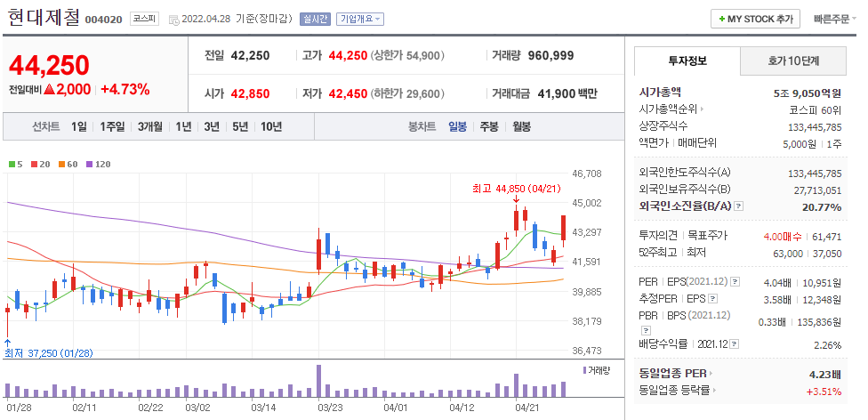Image resolution: width=868 pixels, height=420 pixels.
Task: Click the orange 60-day moving average swatch
Action: [x=61, y=165]
